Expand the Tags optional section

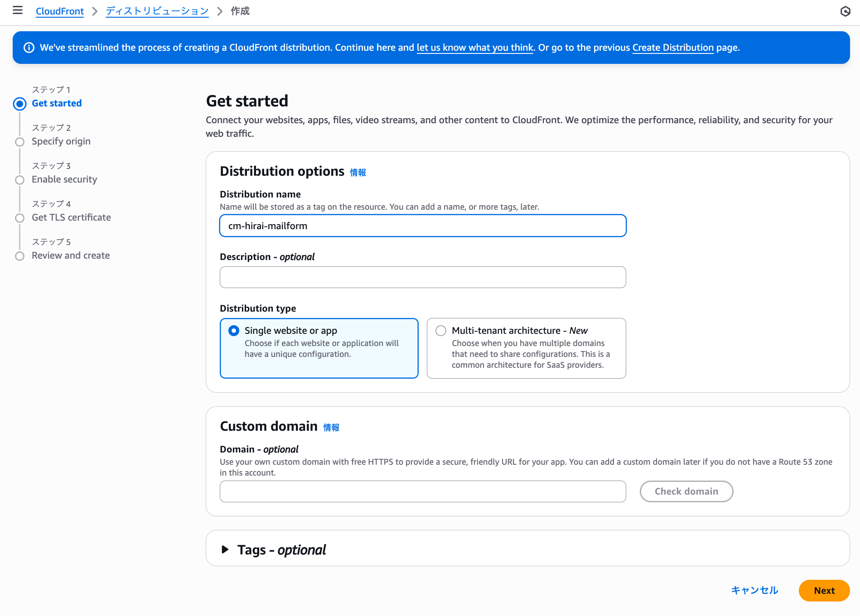coord(225,549)
